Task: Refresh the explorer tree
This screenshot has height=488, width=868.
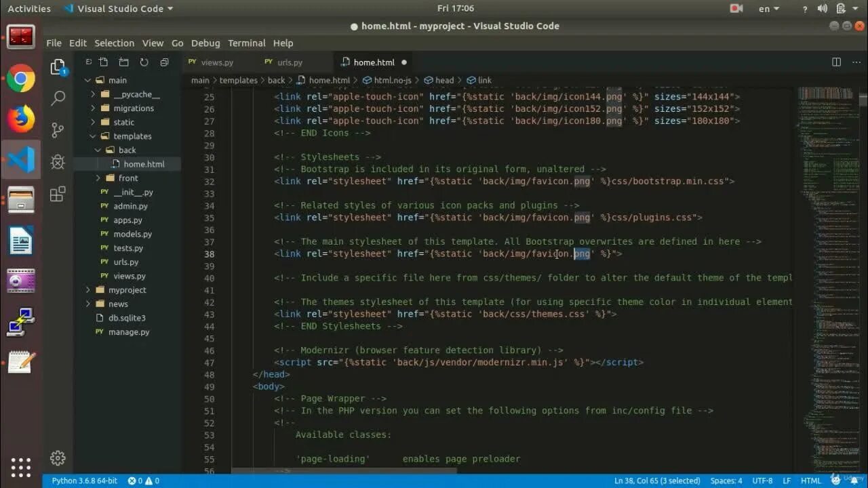Action: coord(144,62)
